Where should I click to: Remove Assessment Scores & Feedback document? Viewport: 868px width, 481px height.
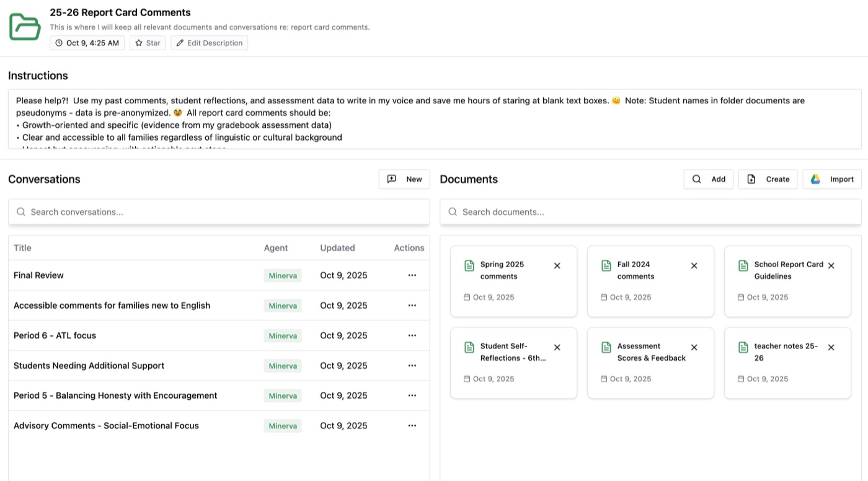click(694, 347)
